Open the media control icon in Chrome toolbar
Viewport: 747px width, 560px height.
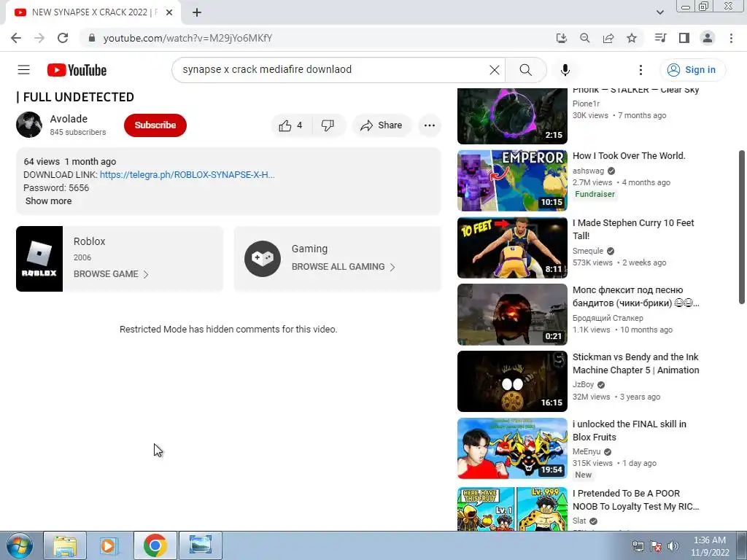[660, 38]
